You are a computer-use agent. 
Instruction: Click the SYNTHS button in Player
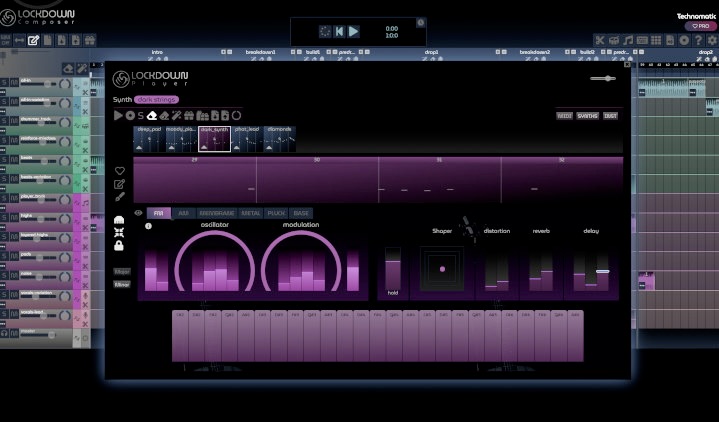point(587,116)
